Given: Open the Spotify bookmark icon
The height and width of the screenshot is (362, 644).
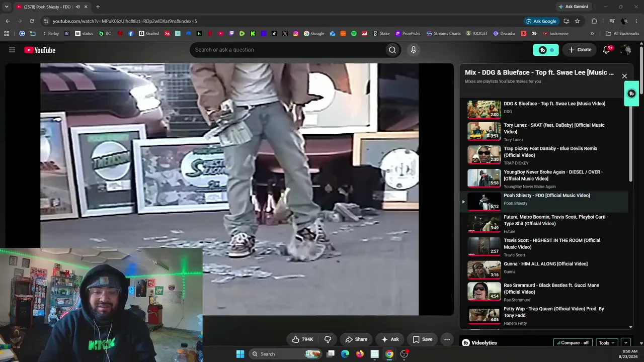Looking at the screenshot, I should 354,34.
